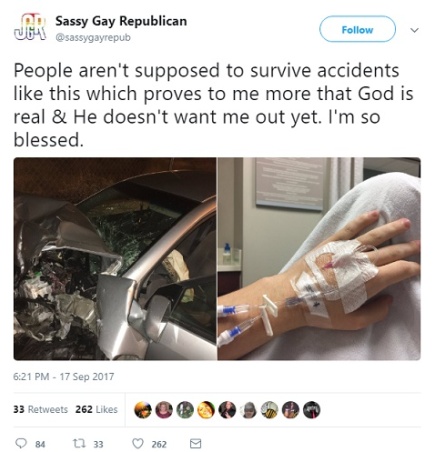
Task: Click the retweet arrows icon
Action: pyautogui.click(x=79, y=444)
